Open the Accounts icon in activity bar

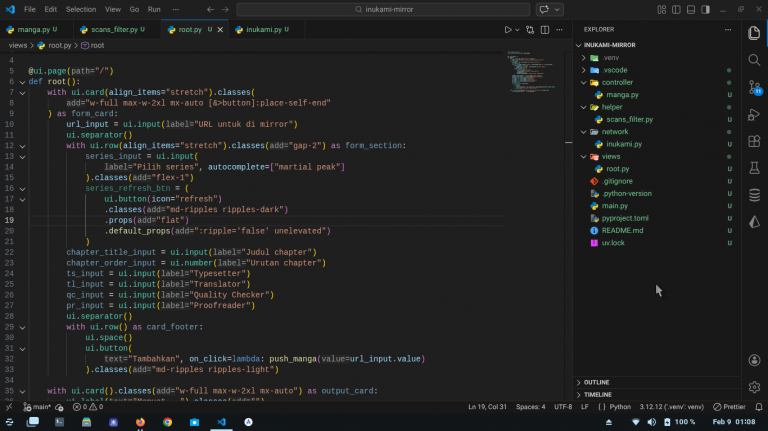pyautogui.click(x=754, y=360)
